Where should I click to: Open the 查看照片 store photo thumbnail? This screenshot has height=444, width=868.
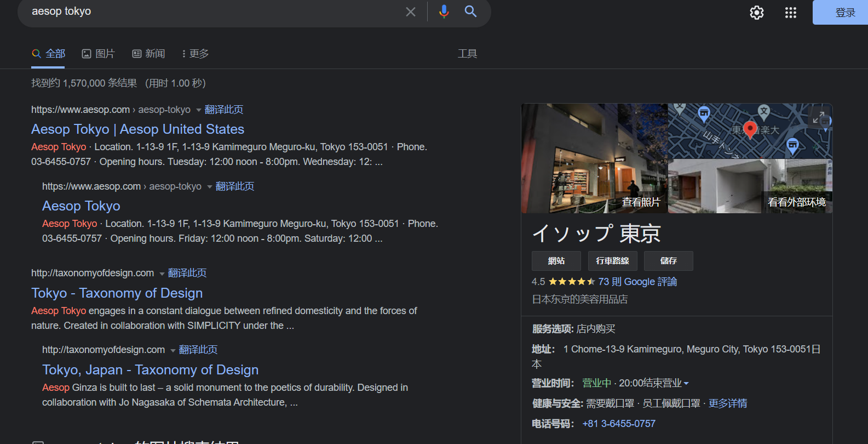(x=594, y=158)
